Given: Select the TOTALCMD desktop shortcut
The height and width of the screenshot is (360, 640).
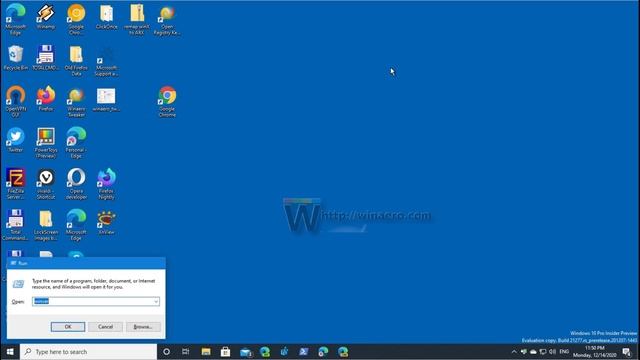Looking at the screenshot, I should 45,58.
